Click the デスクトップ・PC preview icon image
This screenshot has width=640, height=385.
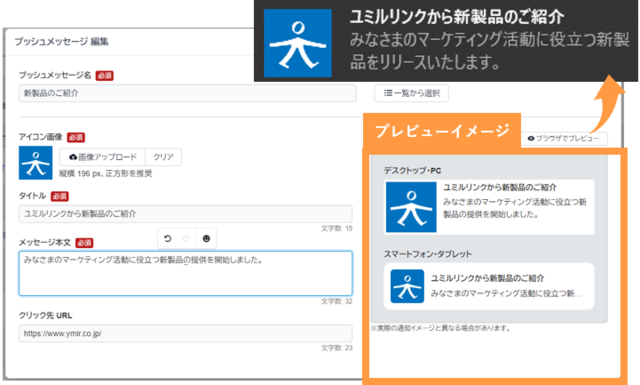(x=411, y=207)
